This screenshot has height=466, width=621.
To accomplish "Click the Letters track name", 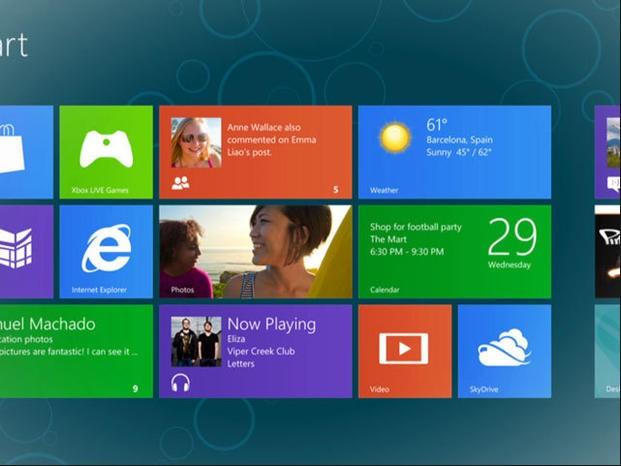I will (241, 364).
